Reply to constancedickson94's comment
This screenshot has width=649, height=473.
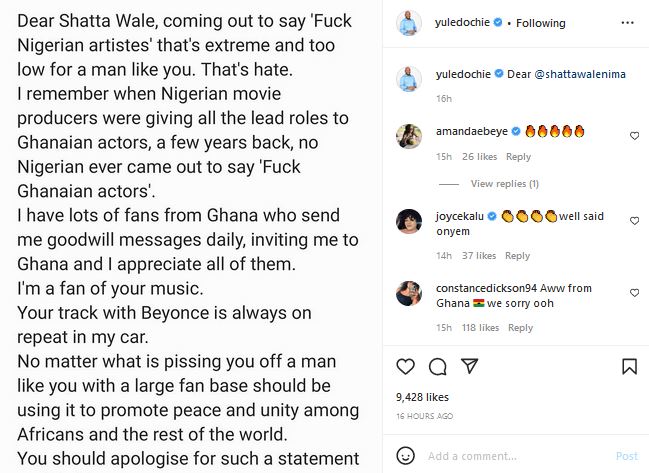[x=519, y=327]
